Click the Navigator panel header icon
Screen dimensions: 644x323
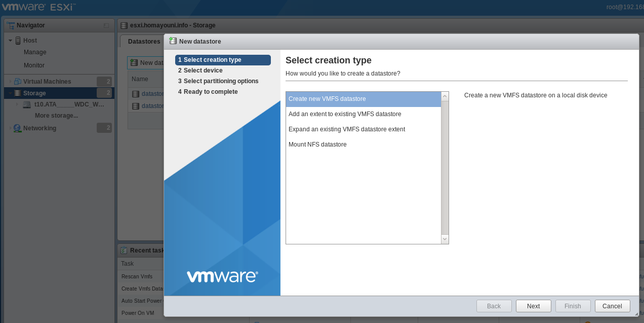tap(10, 25)
